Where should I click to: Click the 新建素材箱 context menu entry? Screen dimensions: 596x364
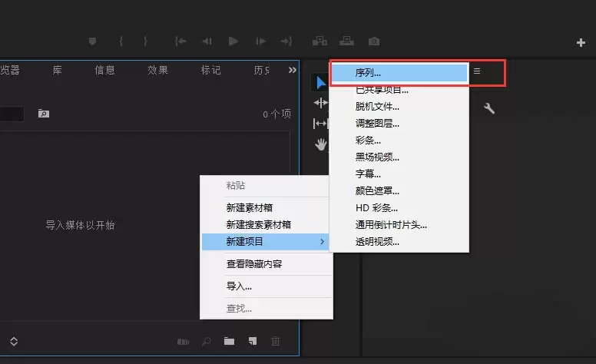[249, 207]
